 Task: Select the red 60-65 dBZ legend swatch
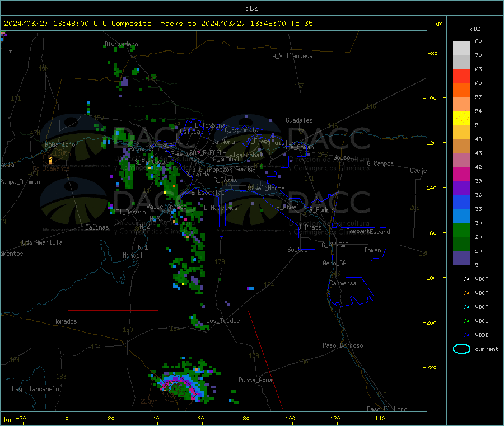point(461,76)
